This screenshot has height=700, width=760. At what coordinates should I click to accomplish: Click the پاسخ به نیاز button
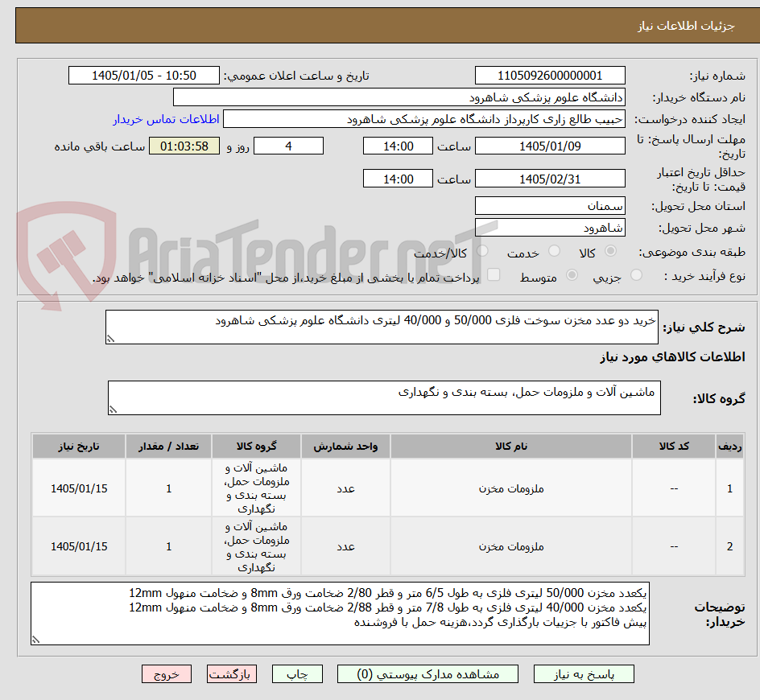pyautogui.click(x=584, y=673)
